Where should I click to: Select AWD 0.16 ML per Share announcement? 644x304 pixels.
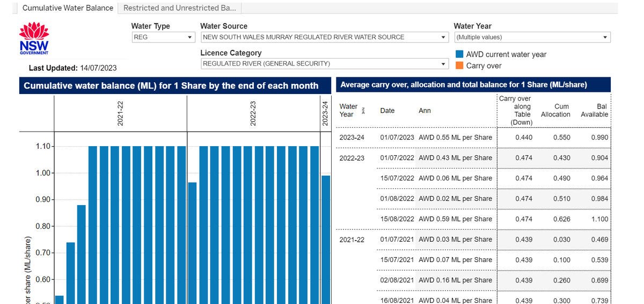(455, 280)
